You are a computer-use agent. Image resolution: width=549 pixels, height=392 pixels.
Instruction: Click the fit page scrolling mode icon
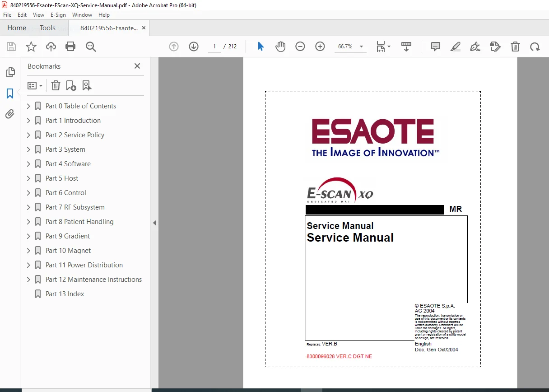381,47
